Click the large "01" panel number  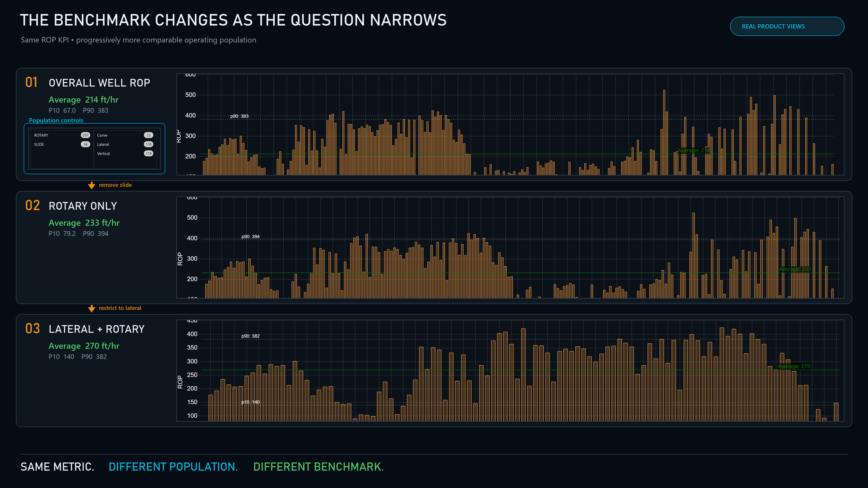pos(31,82)
